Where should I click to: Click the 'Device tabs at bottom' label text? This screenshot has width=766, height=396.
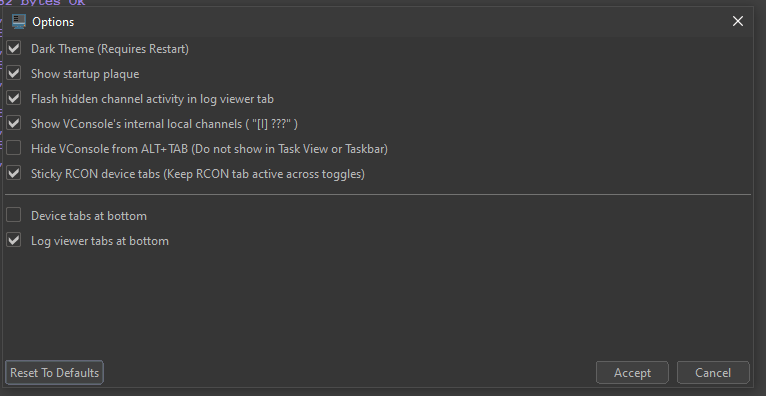point(89,216)
